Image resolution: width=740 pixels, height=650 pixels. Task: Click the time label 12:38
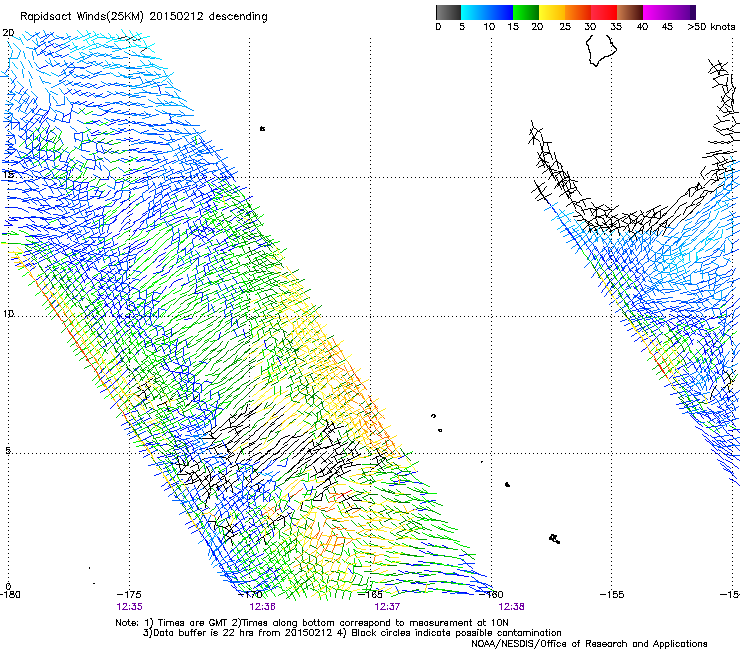pos(511,607)
